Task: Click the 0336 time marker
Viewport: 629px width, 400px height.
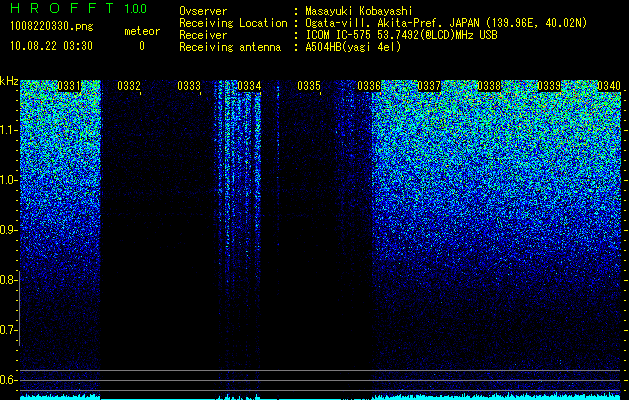Action: 369,86
